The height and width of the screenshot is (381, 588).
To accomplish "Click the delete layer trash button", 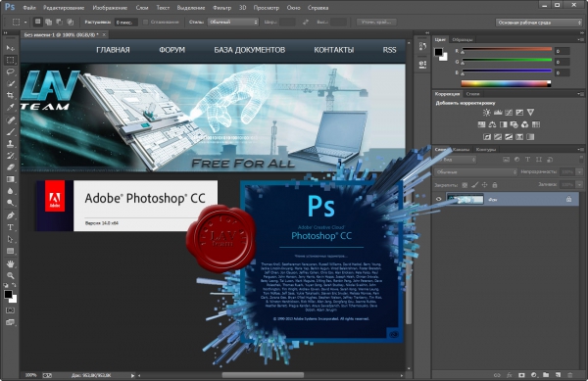I will click(x=570, y=374).
